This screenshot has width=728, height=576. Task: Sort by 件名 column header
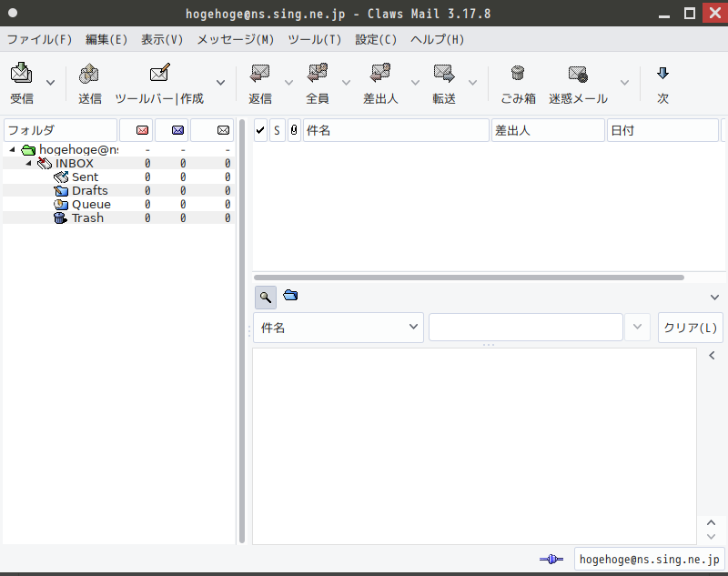[396, 130]
